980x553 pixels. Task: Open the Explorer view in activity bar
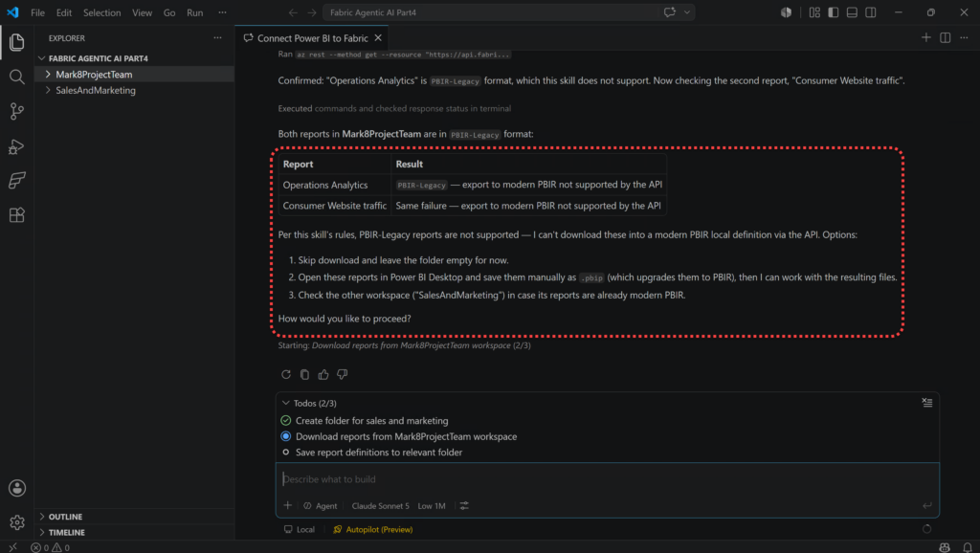coord(17,42)
